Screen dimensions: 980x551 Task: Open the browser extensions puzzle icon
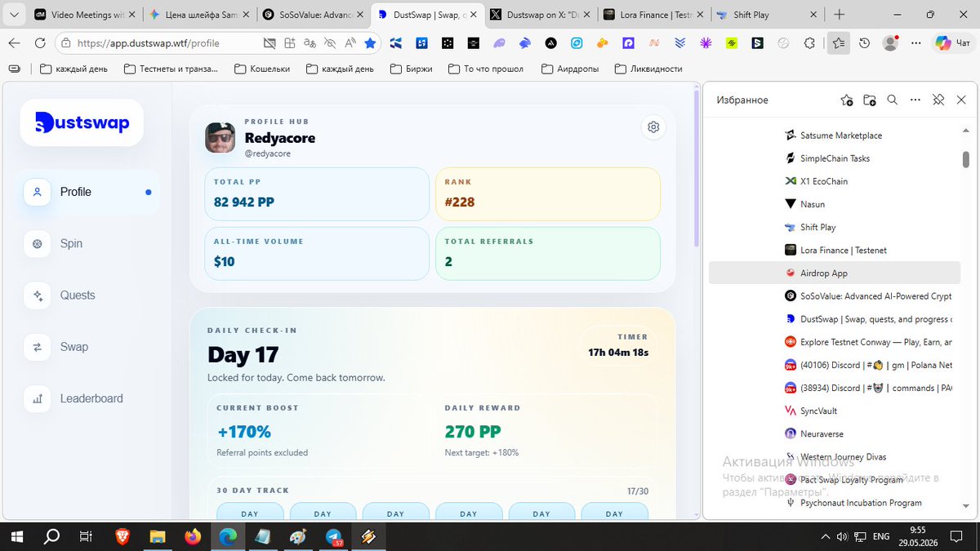(x=809, y=43)
